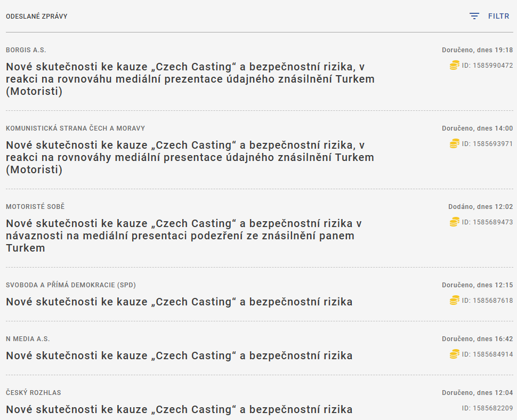The height and width of the screenshot is (420, 517).
Task: Open message subject sent to Borgis a.s.
Action: 190,79
